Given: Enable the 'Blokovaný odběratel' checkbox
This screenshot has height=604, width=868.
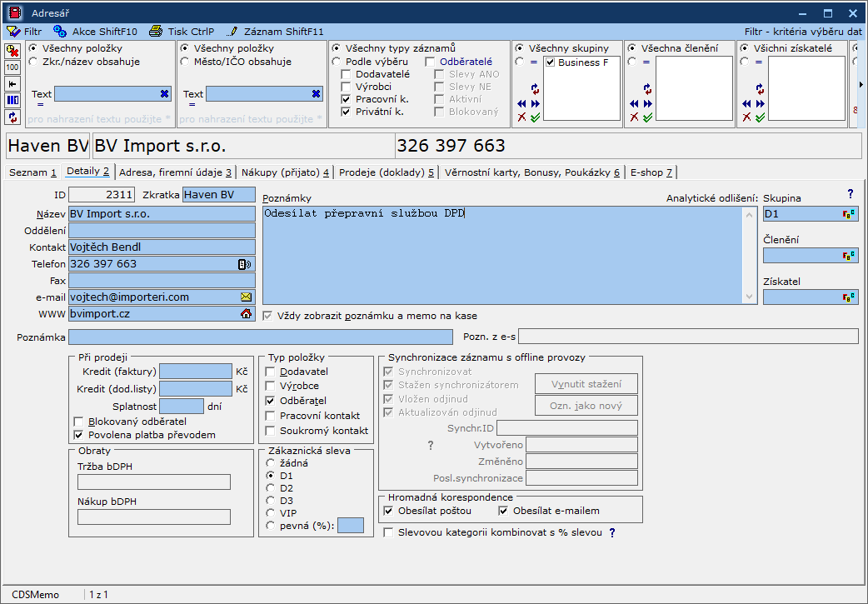Looking at the screenshot, I should click(x=78, y=422).
